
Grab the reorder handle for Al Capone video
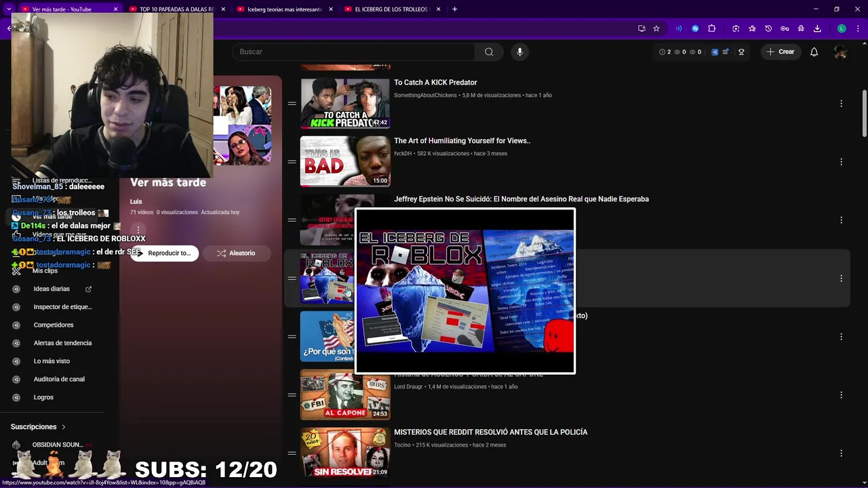click(292, 395)
